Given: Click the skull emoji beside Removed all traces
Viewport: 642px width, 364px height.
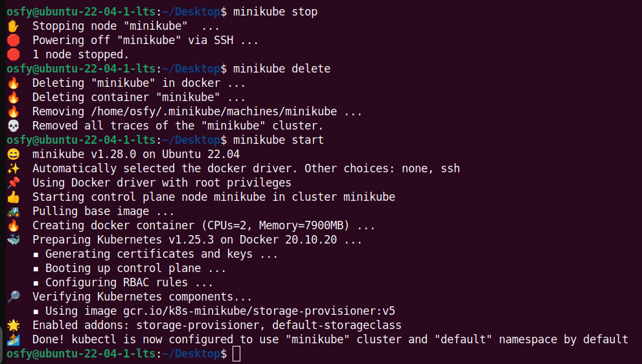Looking at the screenshot, I should pos(13,126).
